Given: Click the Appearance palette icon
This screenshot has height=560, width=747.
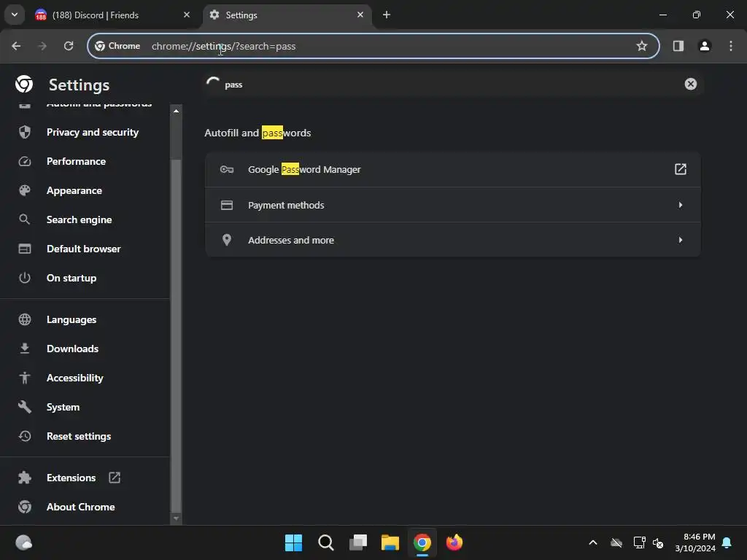Looking at the screenshot, I should pos(25,190).
